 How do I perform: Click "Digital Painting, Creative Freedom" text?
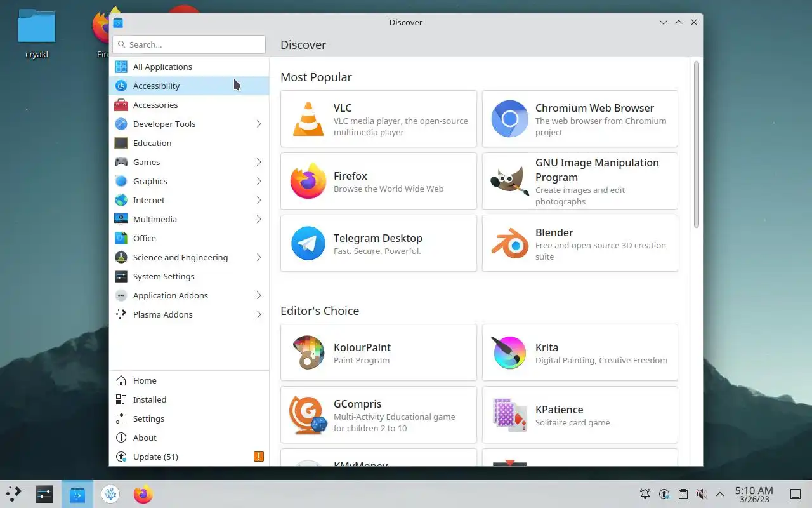coord(601,360)
